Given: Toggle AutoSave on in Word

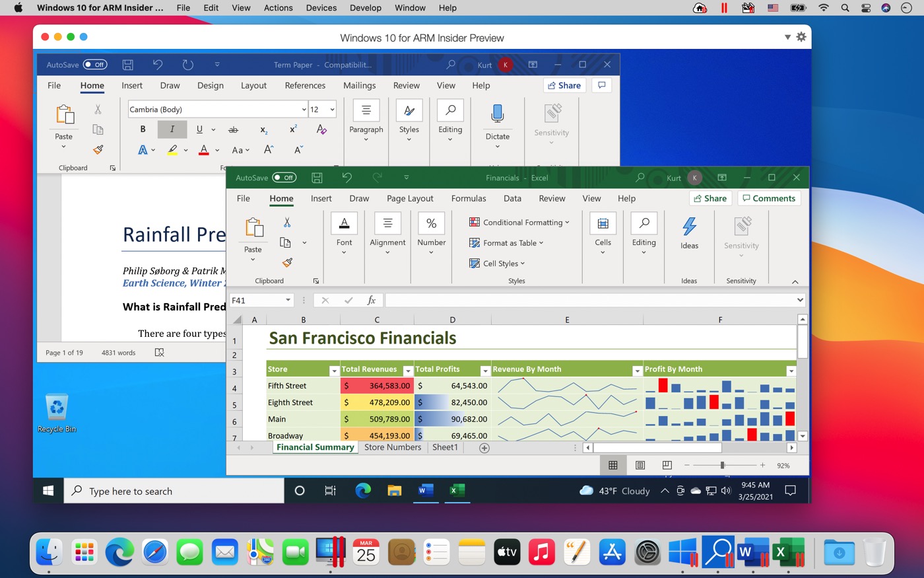Looking at the screenshot, I should click(x=94, y=65).
